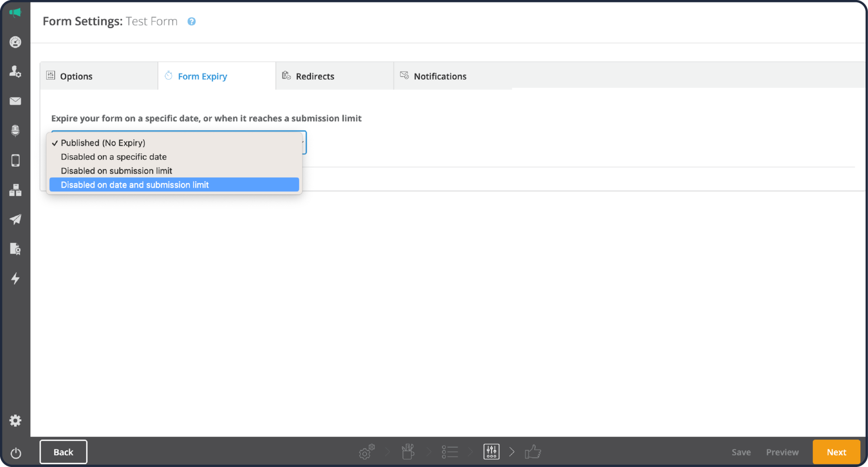Open the Dashboard from the sidebar
The width and height of the screenshot is (868, 467).
tap(15, 42)
